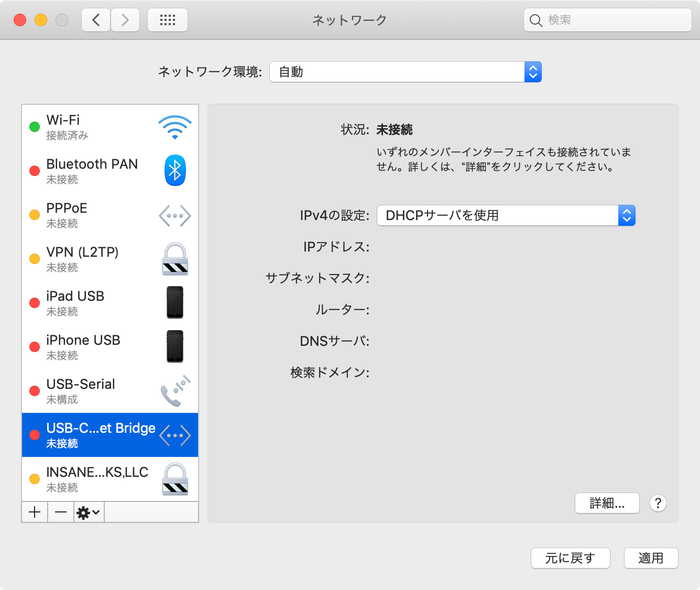Image resolution: width=700 pixels, height=590 pixels.
Task: Click the サブネットマスク: label
Action: (318, 278)
